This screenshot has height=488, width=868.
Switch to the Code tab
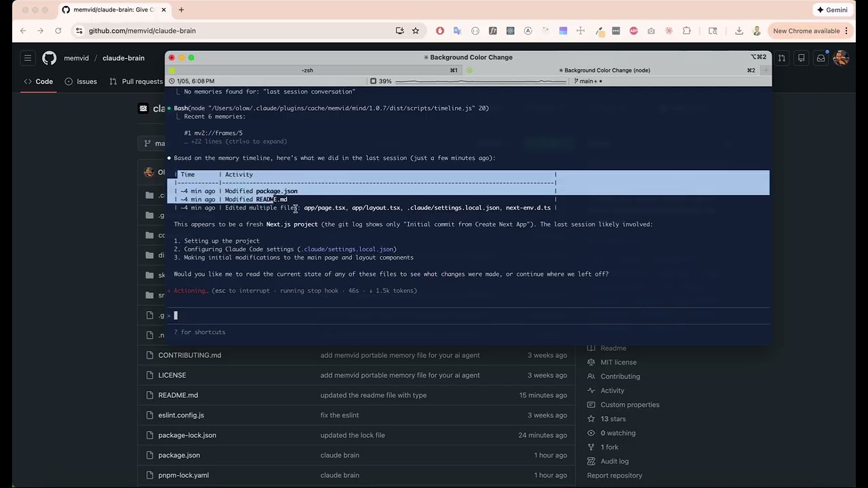click(x=38, y=81)
